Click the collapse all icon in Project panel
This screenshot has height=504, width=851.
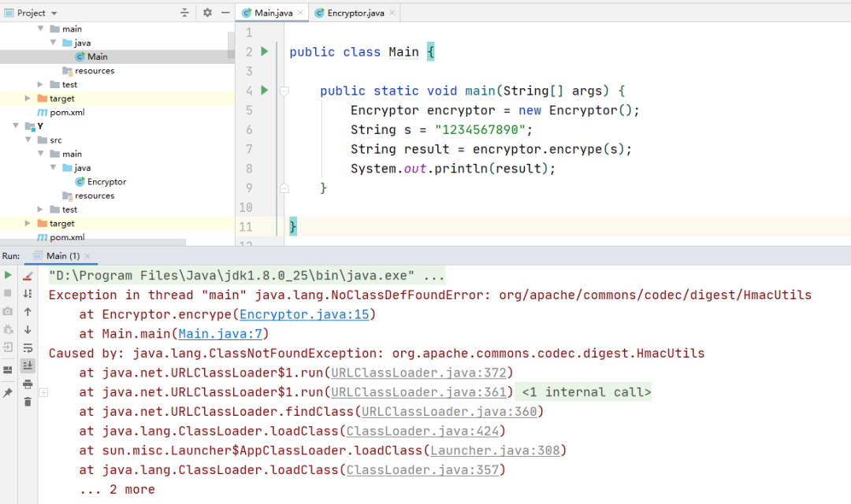click(x=185, y=13)
